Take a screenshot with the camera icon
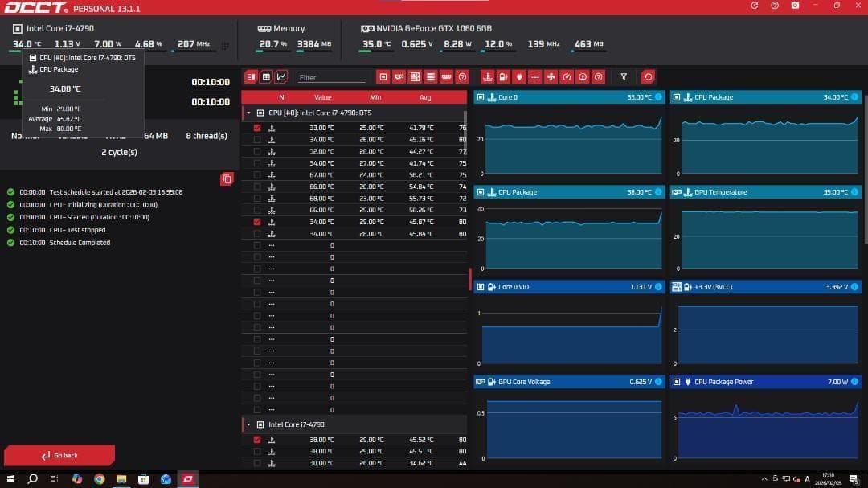The width and height of the screenshot is (868, 488). pyautogui.click(x=796, y=6)
